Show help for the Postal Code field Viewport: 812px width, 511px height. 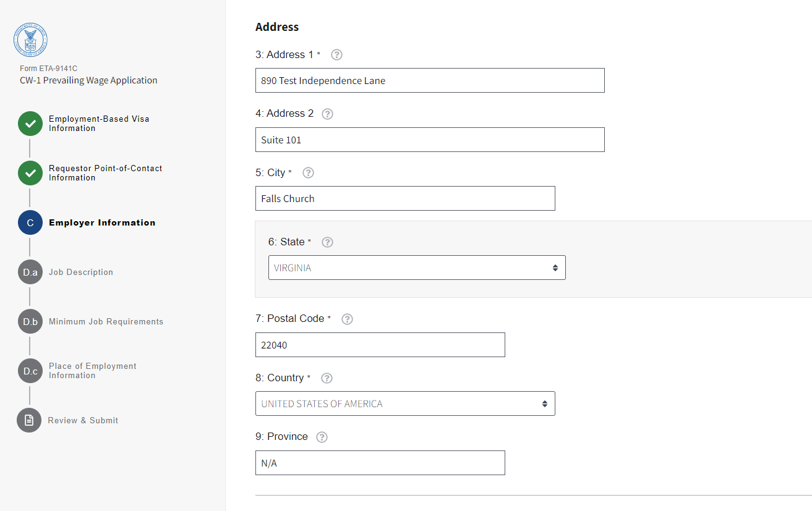click(348, 319)
